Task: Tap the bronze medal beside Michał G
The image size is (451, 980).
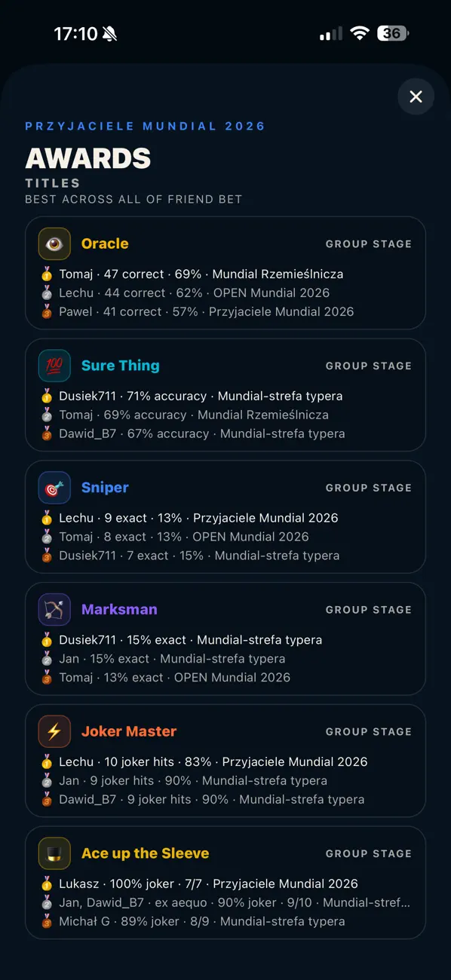Action: click(x=48, y=921)
